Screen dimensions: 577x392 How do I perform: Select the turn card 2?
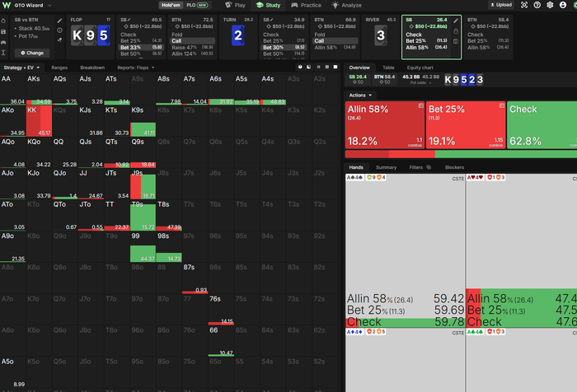click(237, 35)
